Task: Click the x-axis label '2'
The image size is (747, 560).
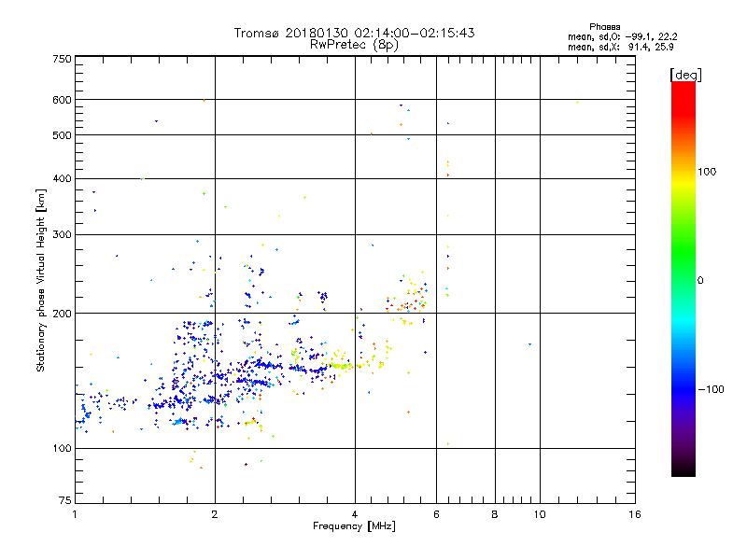Action: pos(215,514)
